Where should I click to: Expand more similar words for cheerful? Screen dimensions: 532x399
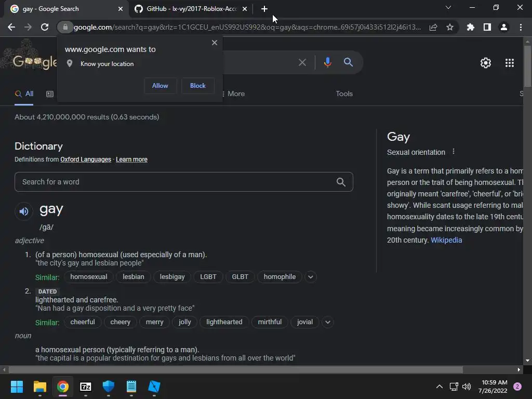(x=328, y=322)
